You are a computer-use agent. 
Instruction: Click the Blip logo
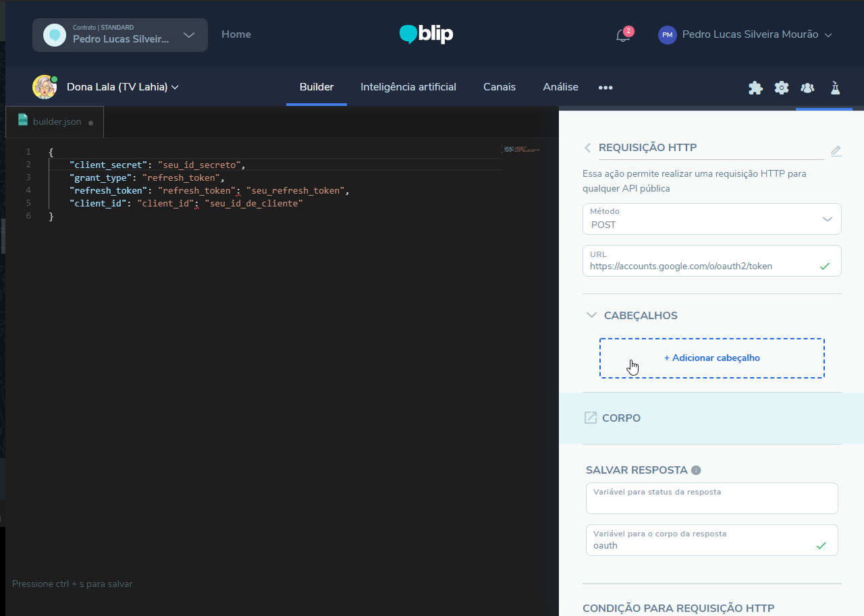pos(427,34)
